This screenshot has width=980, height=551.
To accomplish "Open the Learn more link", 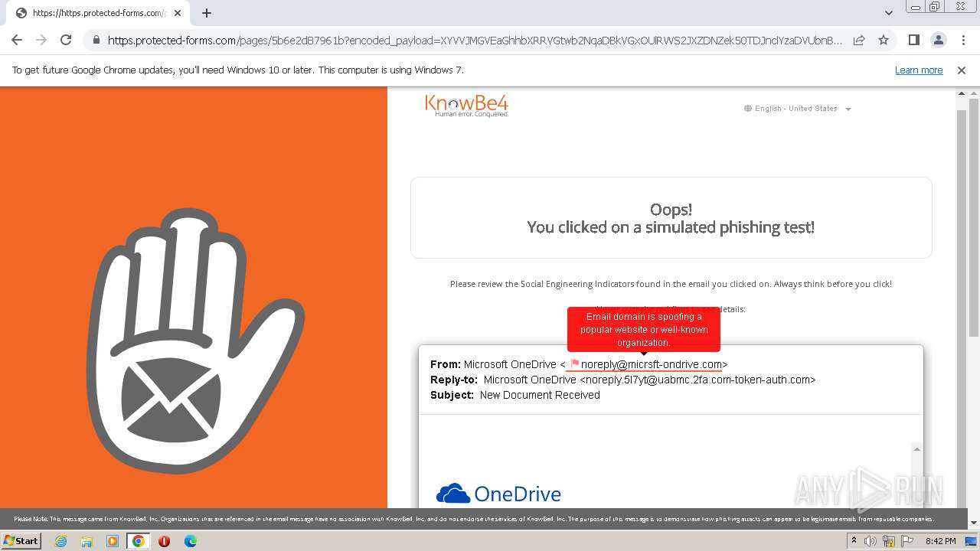I will (x=919, y=70).
